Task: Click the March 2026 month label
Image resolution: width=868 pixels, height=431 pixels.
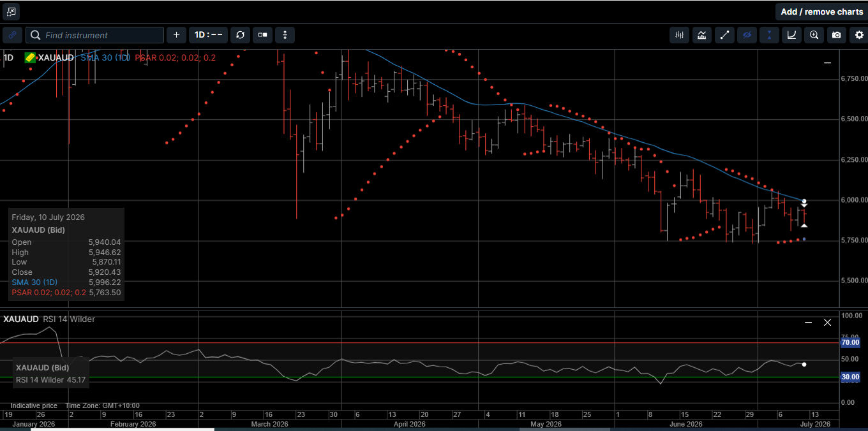Action: [x=270, y=424]
